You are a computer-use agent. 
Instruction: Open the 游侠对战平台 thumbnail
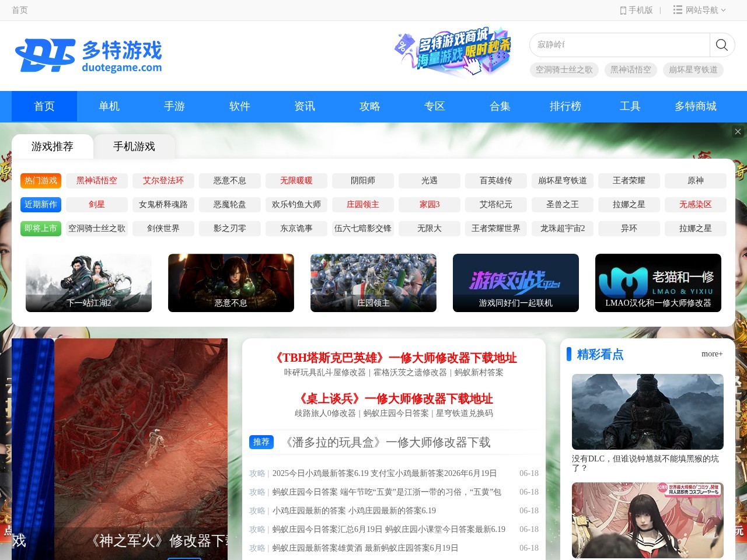[x=516, y=283]
